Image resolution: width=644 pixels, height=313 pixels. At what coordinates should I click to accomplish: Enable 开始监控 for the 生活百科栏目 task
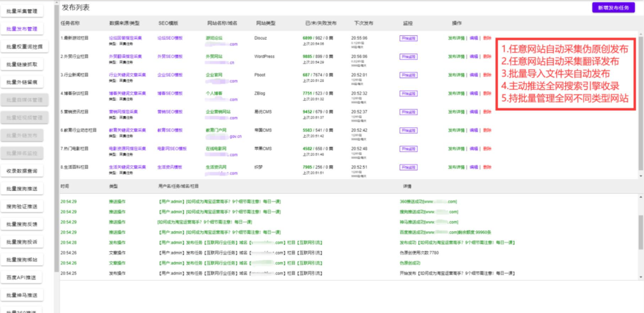coord(408,168)
